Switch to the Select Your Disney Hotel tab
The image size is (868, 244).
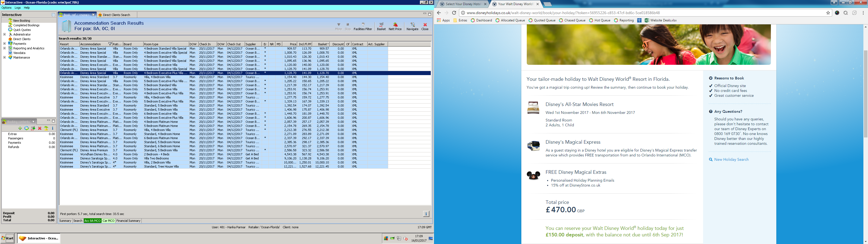(x=463, y=4)
